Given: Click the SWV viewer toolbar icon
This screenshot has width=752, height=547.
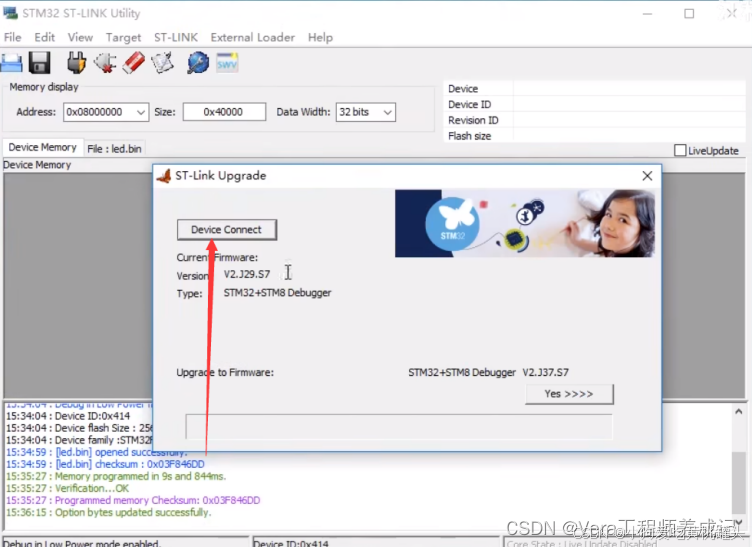Looking at the screenshot, I should click(x=227, y=63).
